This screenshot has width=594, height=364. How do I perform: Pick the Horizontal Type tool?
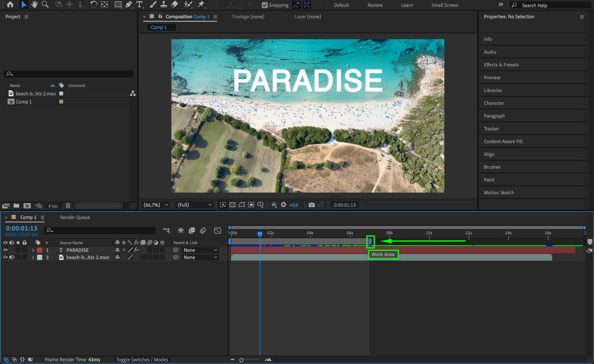coord(140,4)
